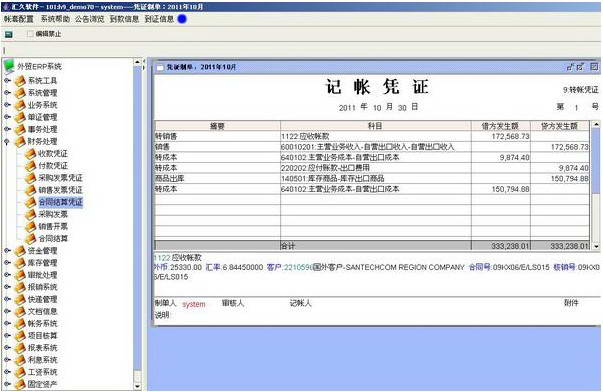Click the folder icon of 采购发票
Image resolution: width=603 pixels, height=392 pixels.
pyautogui.click(x=30, y=214)
